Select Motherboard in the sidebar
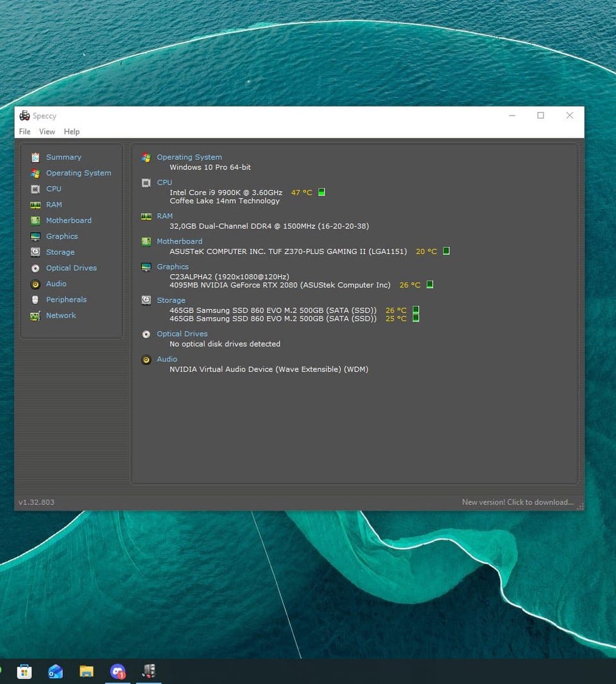The width and height of the screenshot is (616, 684). [68, 221]
